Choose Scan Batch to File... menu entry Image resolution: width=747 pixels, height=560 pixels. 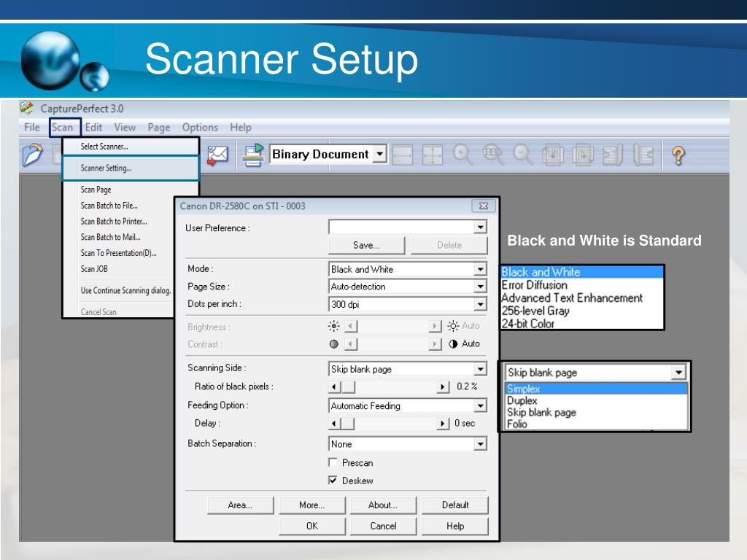[x=109, y=206]
